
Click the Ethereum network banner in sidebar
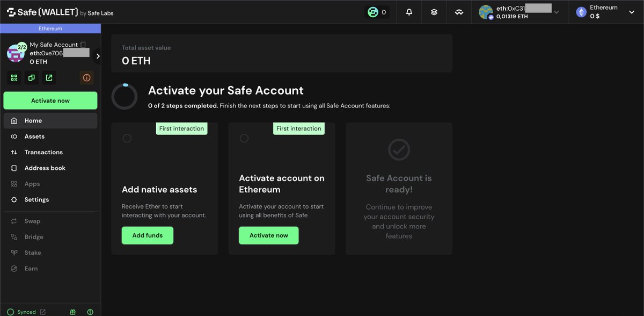[50, 28]
